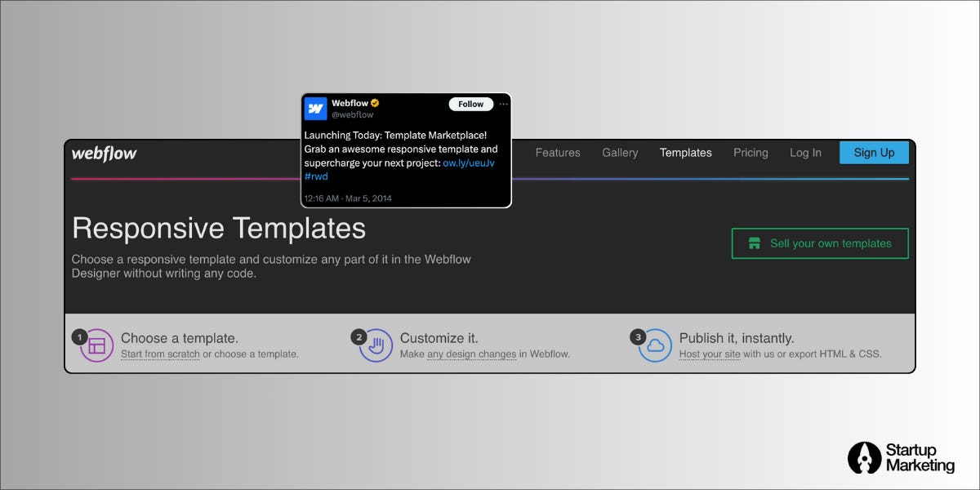Image resolution: width=980 pixels, height=490 pixels.
Task: Click the Responsive Templates heading
Action: coord(219,228)
